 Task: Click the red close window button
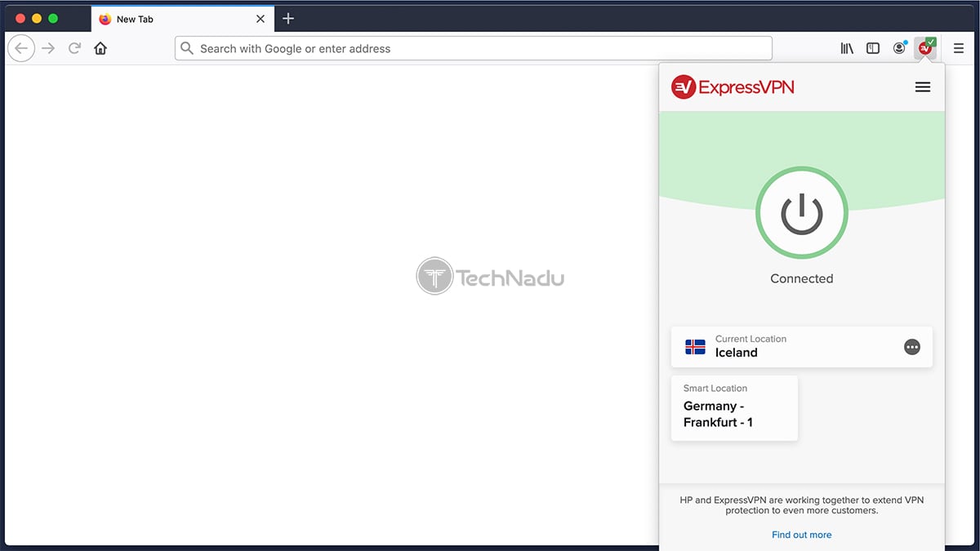coord(20,19)
